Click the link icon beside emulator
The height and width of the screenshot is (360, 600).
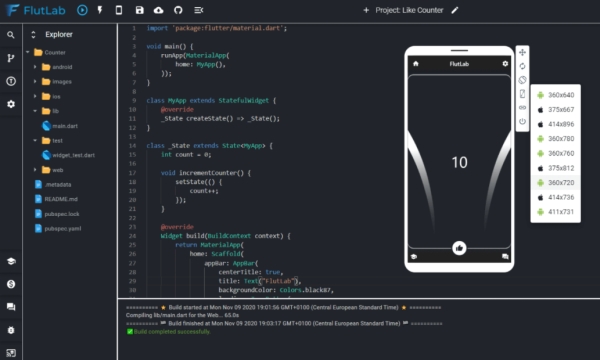[522, 108]
